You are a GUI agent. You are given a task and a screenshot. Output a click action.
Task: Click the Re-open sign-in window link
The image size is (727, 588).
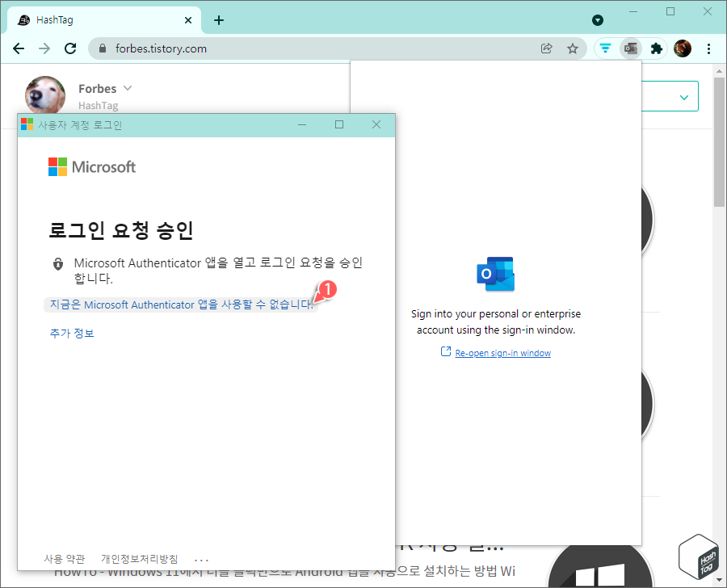click(x=502, y=352)
